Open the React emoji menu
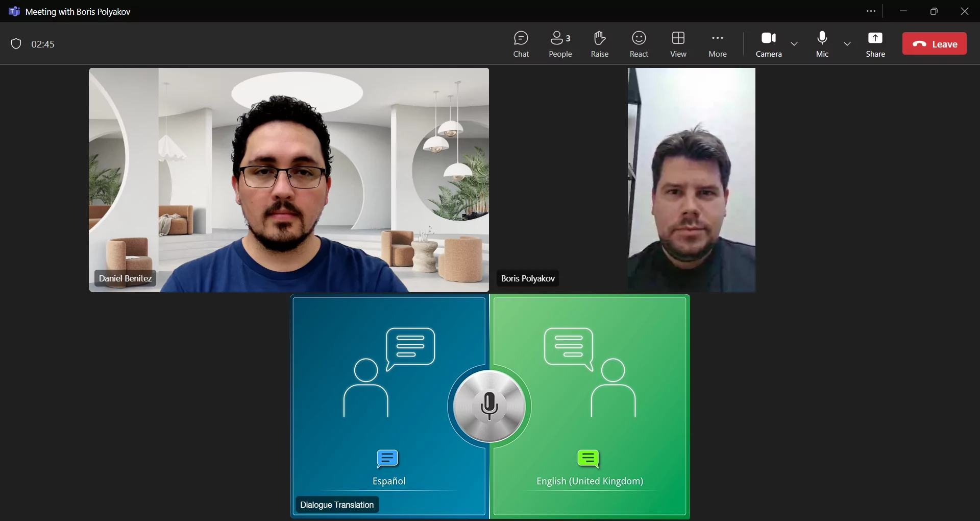The height and width of the screenshot is (521, 980). pyautogui.click(x=639, y=44)
